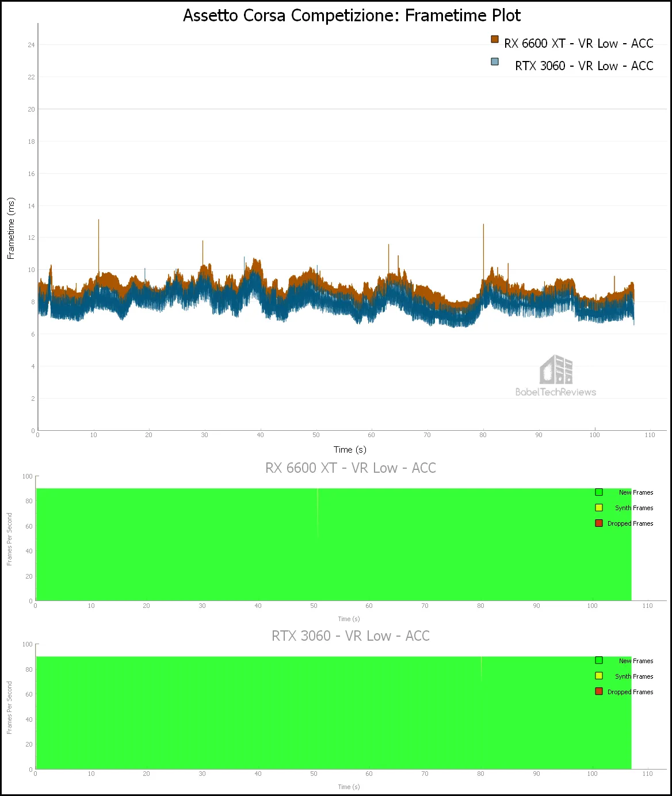This screenshot has height=796, width=672.
Task: Click green New Frames swatch in RTX 3060 chart
Action: [x=599, y=661]
